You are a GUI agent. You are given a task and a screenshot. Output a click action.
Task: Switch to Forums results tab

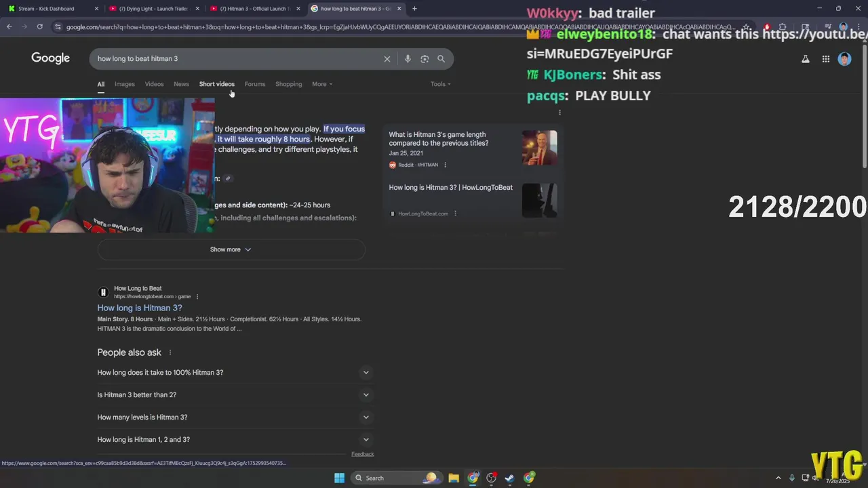click(255, 84)
